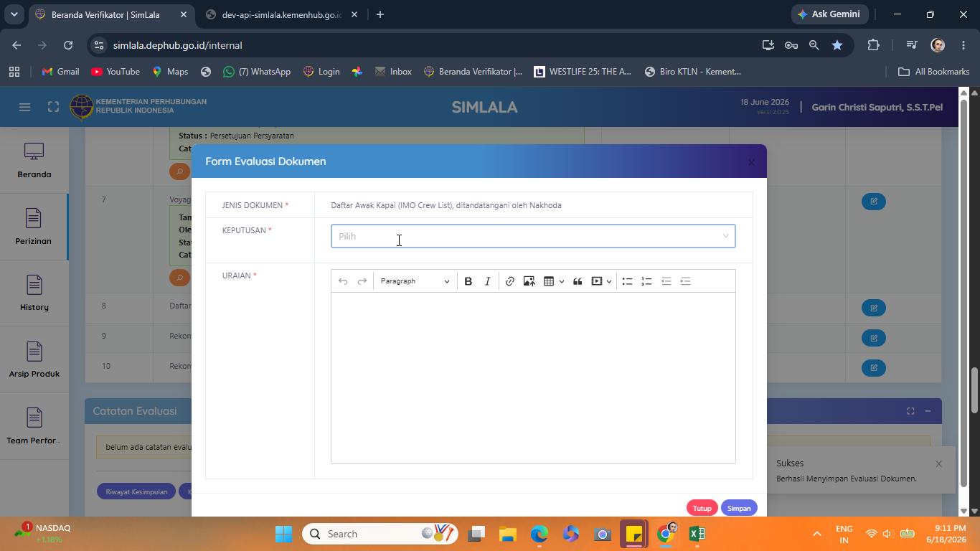Expand the Catatan Evaluasi panel fullscreen
980x551 pixels.
[910, 411]
